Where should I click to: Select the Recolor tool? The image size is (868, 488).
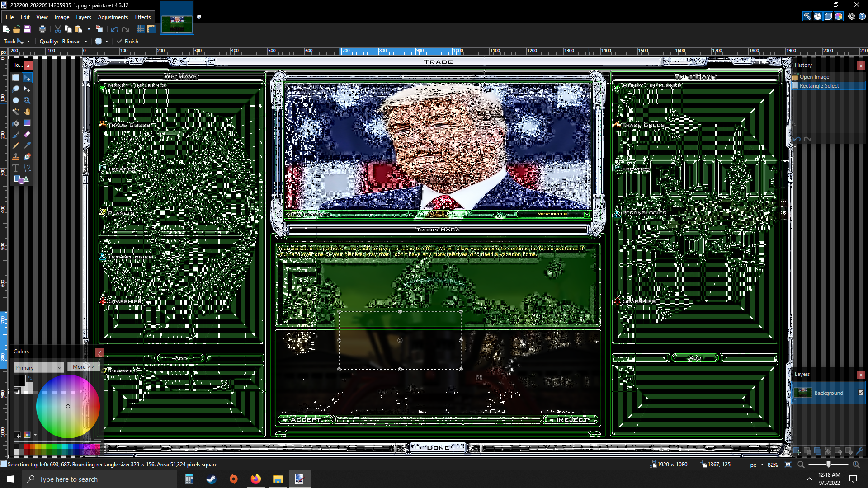[27, 157]
